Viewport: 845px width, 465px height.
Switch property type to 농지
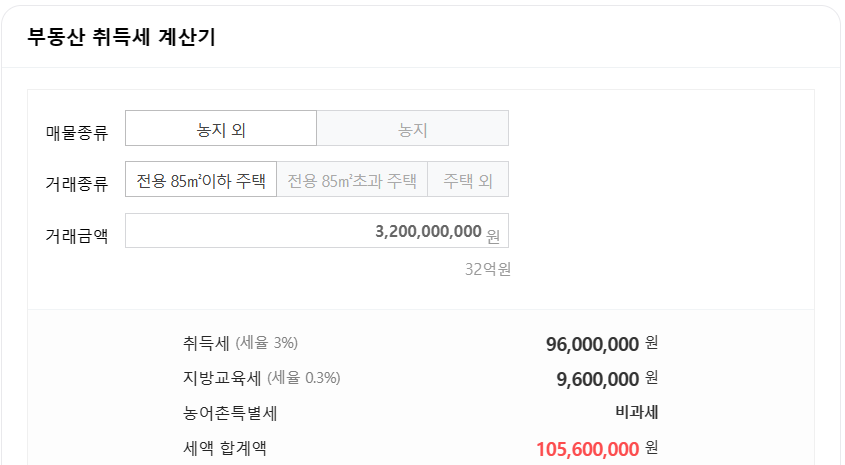412,128
